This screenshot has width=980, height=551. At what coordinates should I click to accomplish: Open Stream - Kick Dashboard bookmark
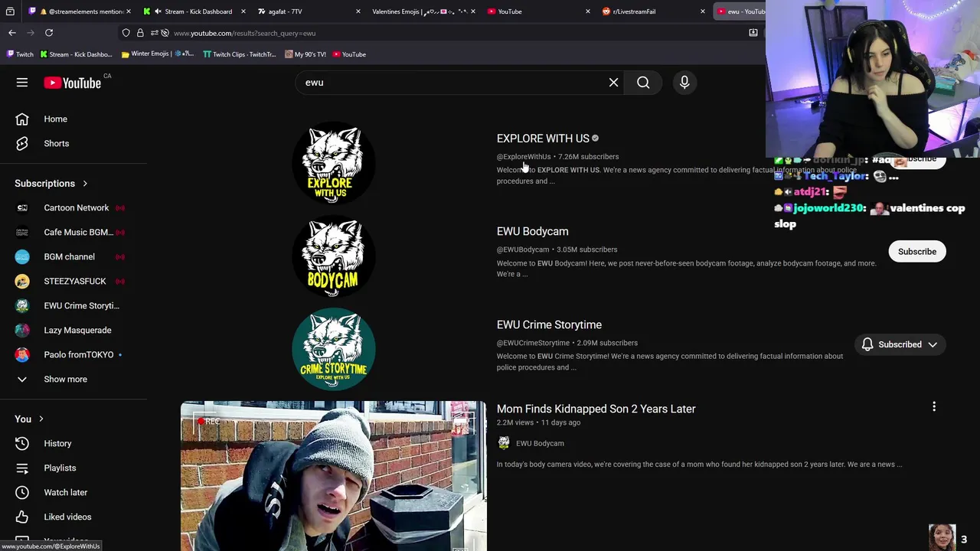(x=76, y=54)
